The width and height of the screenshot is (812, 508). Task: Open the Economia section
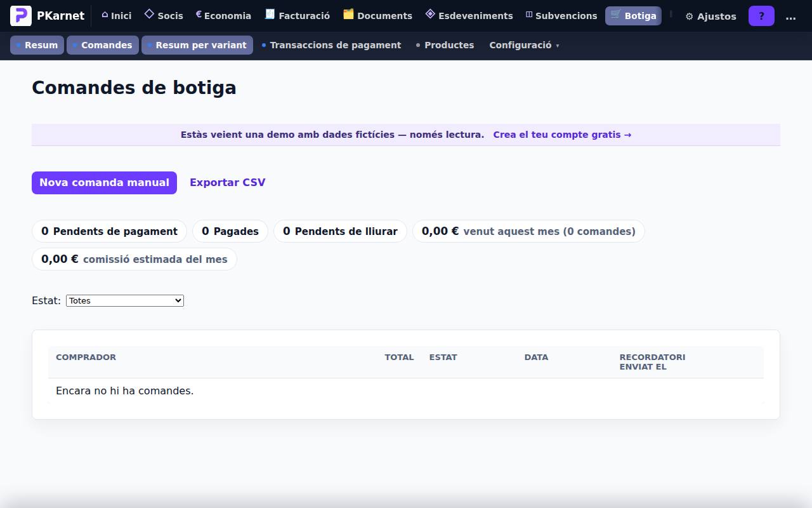click(x=223, y=16)
